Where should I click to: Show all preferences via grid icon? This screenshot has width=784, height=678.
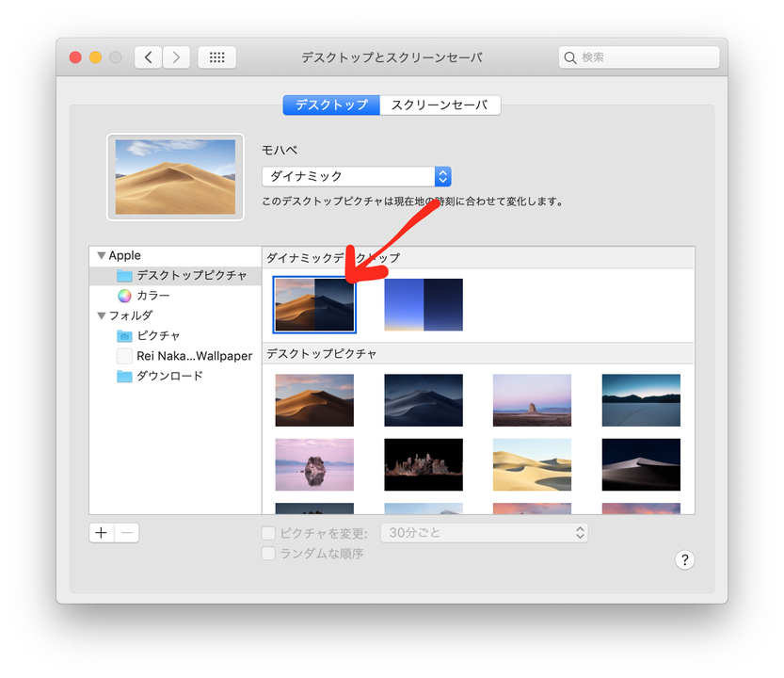pos(217,57)
